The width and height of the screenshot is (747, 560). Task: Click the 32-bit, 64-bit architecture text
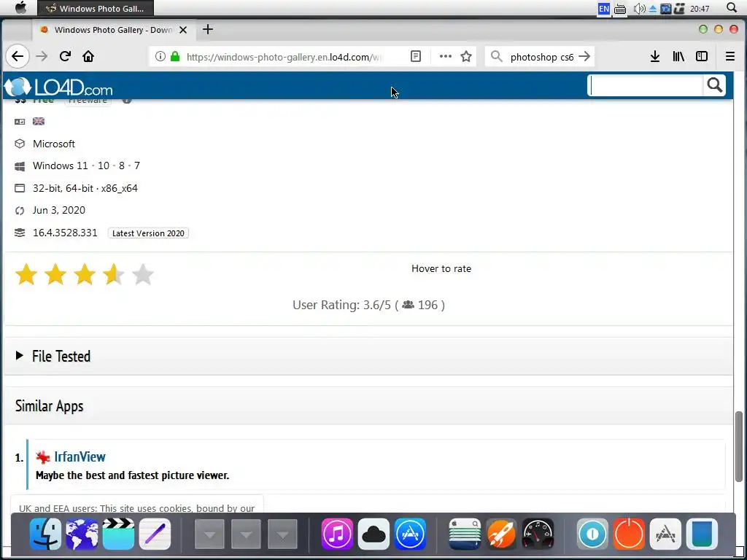[x=85, y=188]
